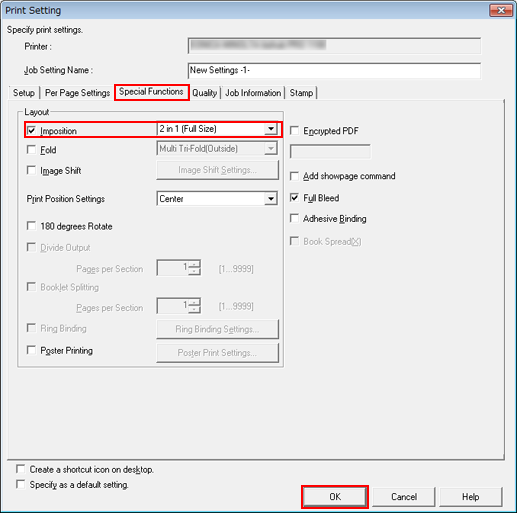Enable the Image Shift checkbox
This screenshot has width=517, height=513.
click(x=31, y=170)
